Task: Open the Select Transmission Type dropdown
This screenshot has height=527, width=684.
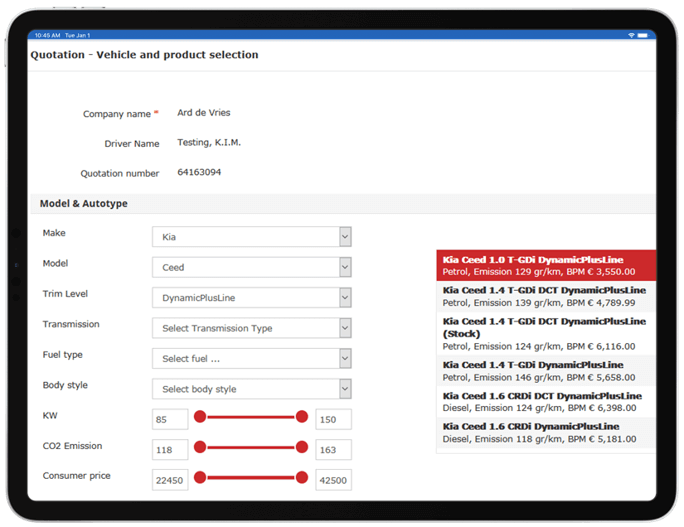Action: pos(252,328)
